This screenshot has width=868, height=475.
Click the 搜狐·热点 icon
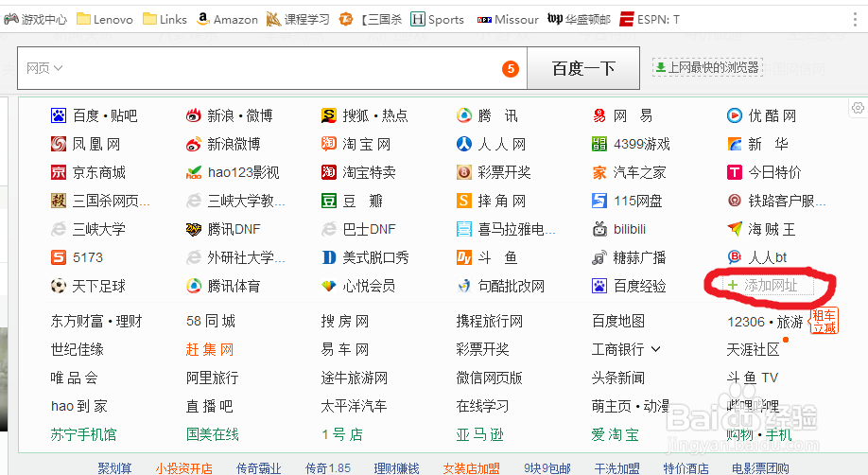click(x=329, y=115)
